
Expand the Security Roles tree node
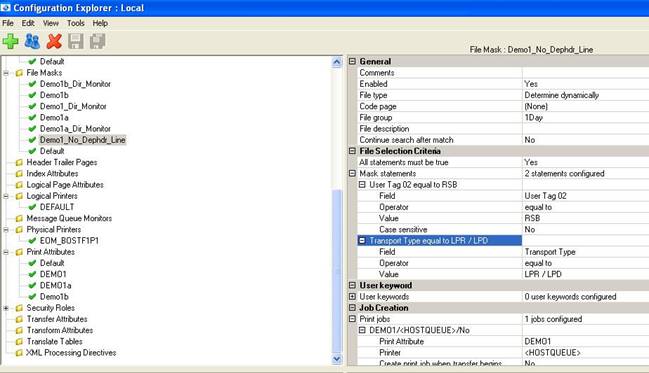tap(6, 308)
